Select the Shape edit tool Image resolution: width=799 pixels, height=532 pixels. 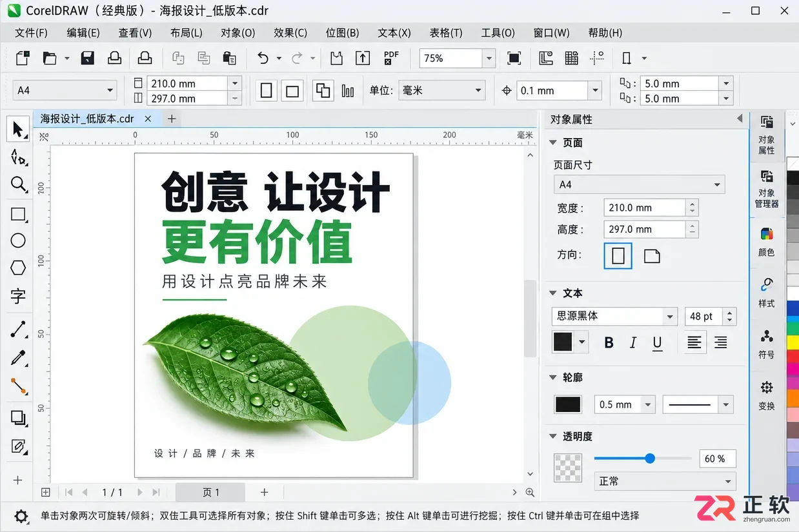(x=18, y=157)
